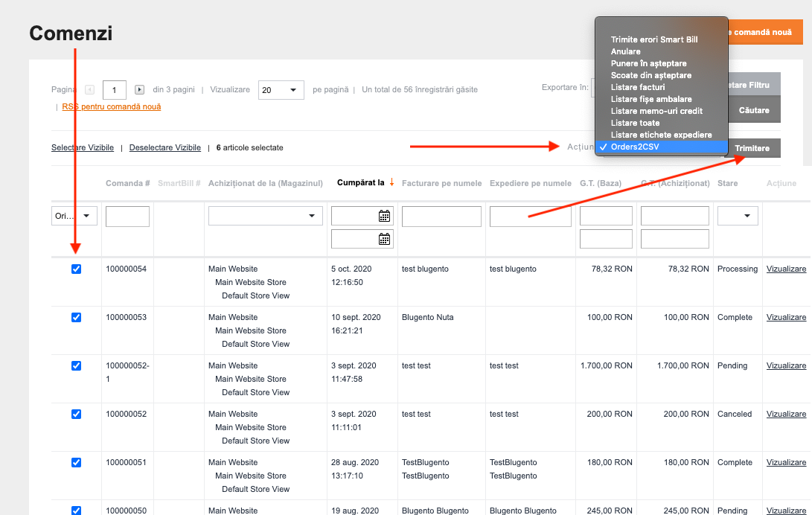Screen dimensions: 812x515
Task: Go to the previous page arrow
Action: pyautogui.click(x=89, y=89)
